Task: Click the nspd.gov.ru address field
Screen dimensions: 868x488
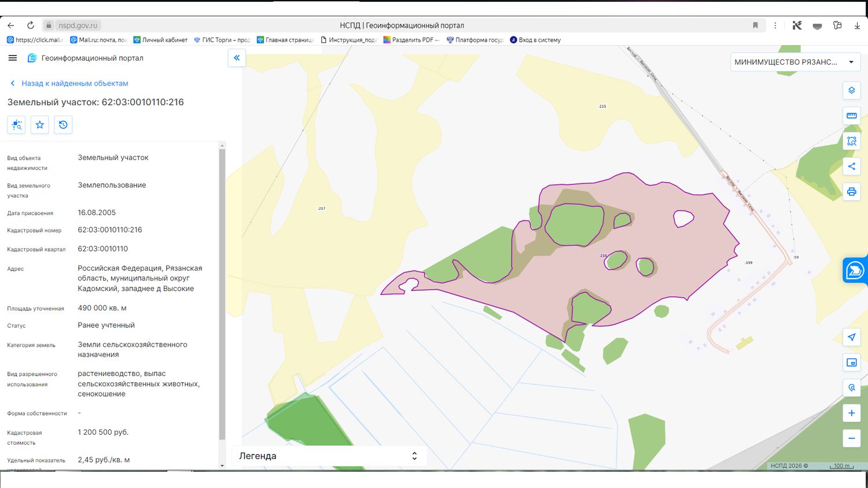Action: (x=79, y=25)
